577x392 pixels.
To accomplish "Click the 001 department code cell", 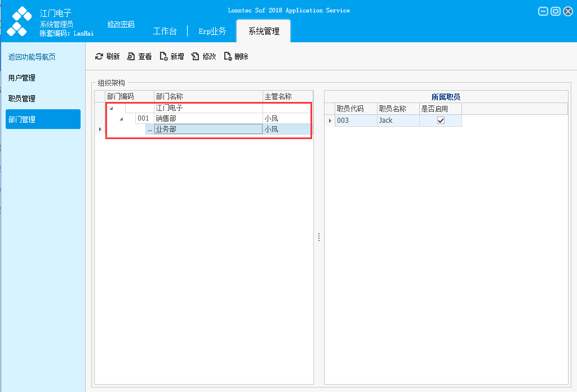I will 144,118.
